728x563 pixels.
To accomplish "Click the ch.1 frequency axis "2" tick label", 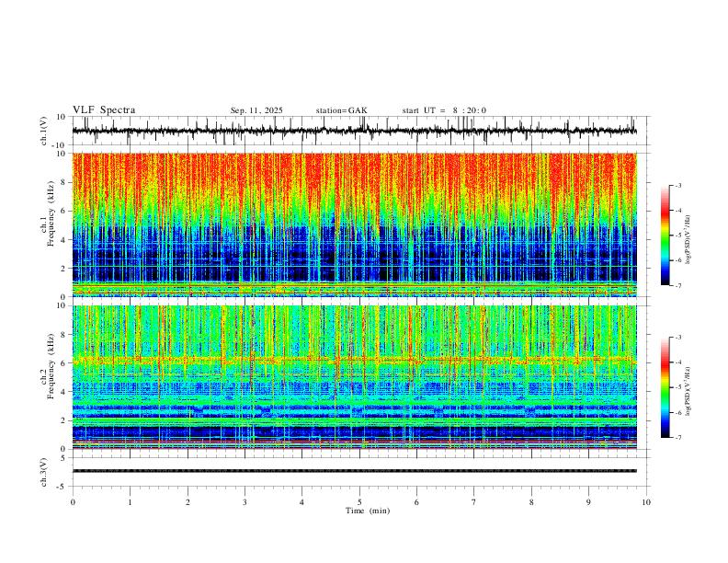I will pos(63,269).
